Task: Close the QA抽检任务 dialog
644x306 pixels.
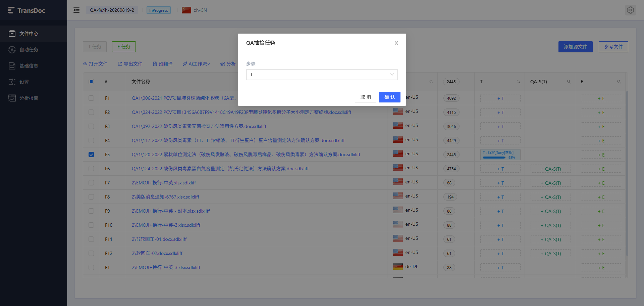Action: 396,43
